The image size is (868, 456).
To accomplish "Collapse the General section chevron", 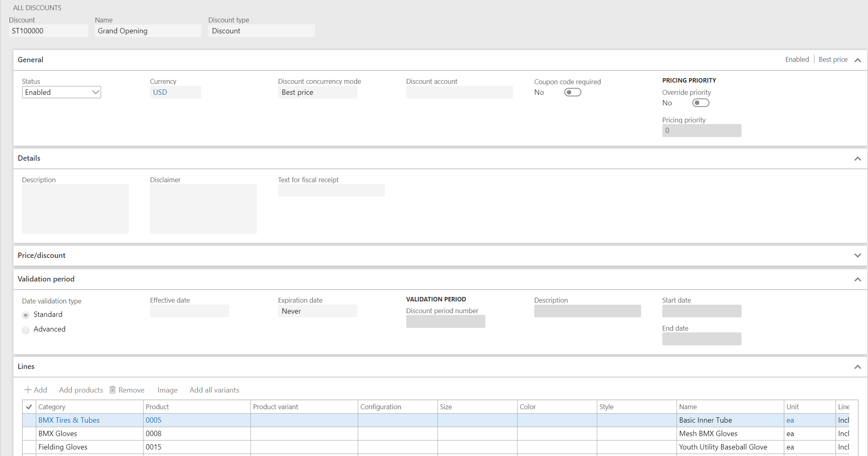I will pyautogui.click(x=858, y=60).
